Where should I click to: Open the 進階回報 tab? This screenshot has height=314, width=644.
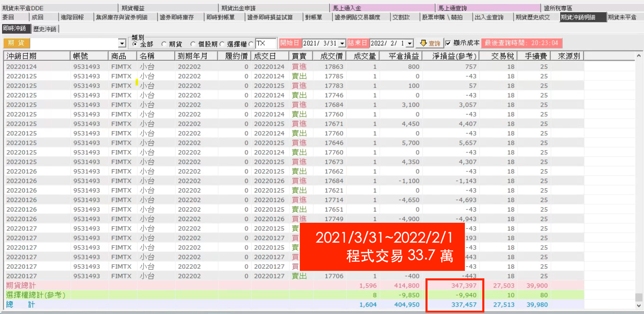tap(76, 17)
